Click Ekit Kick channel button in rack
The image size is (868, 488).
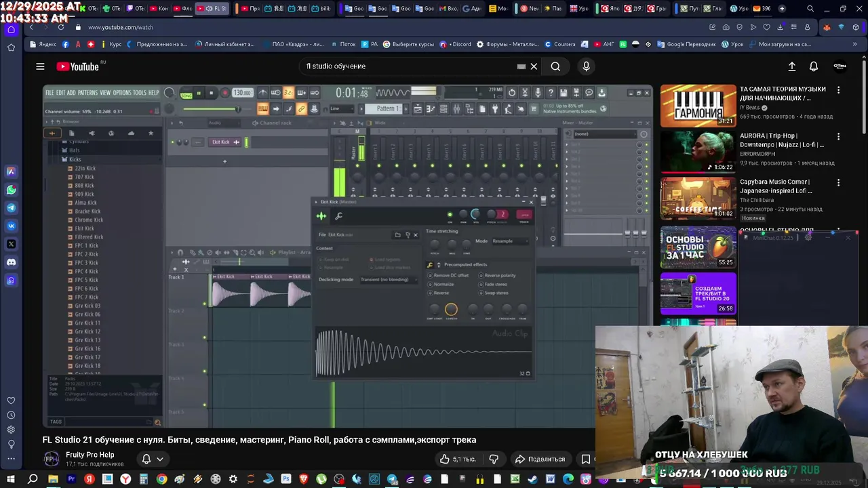(x=225, y=142)
